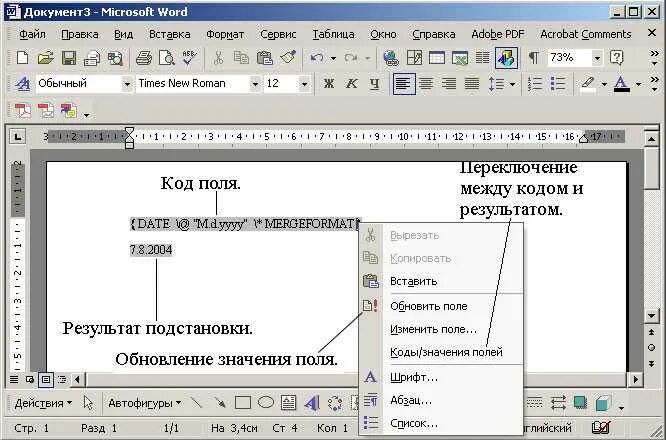Expand line spacing options arrow
Viewport: 666px width, 440px height.
(512, 84)
